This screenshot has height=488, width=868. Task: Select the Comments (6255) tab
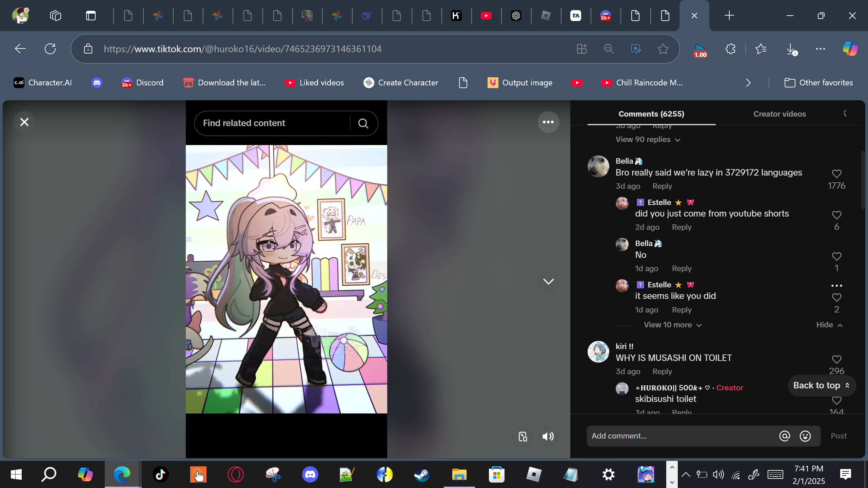tap(651, 114)
